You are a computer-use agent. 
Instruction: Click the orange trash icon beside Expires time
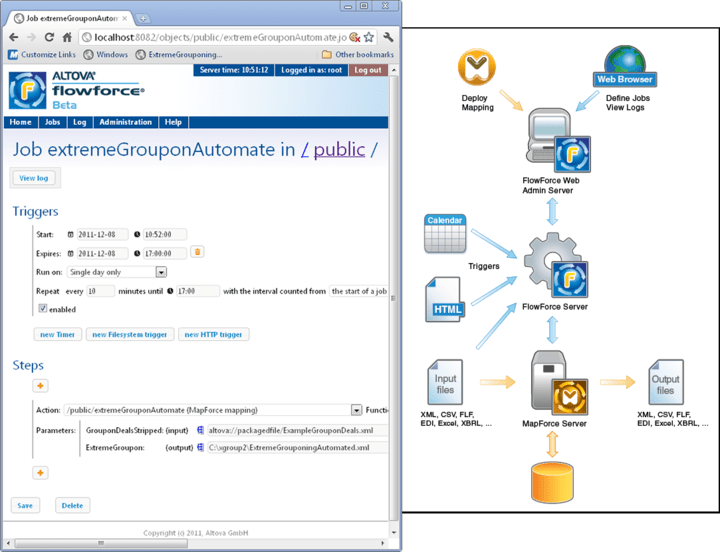point(197,252)
